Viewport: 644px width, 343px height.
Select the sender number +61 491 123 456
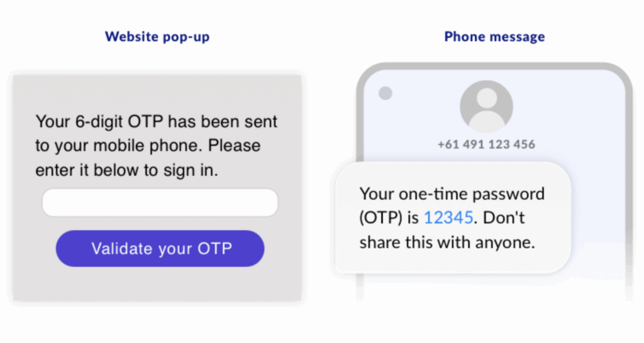[x=486, y=144]
